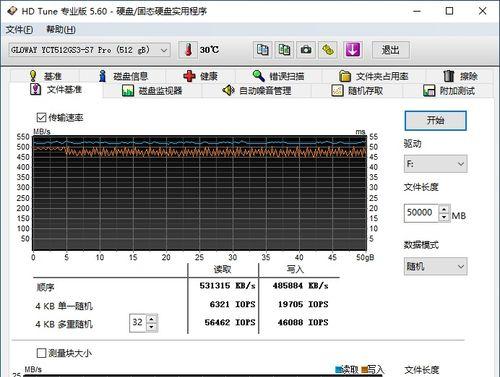
Task: Click the 50000 file length input field
Action: [421, 213]
